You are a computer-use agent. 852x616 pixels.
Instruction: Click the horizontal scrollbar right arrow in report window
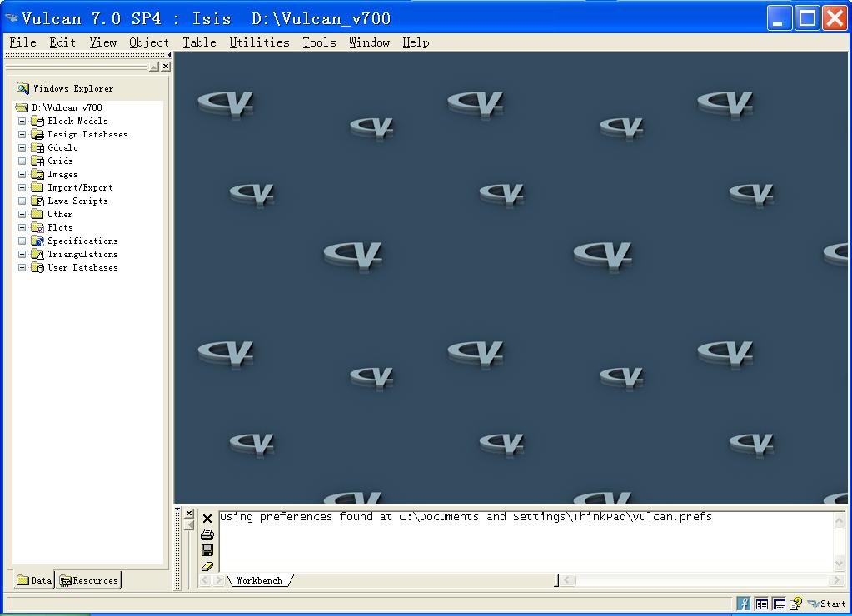[836, 580]
